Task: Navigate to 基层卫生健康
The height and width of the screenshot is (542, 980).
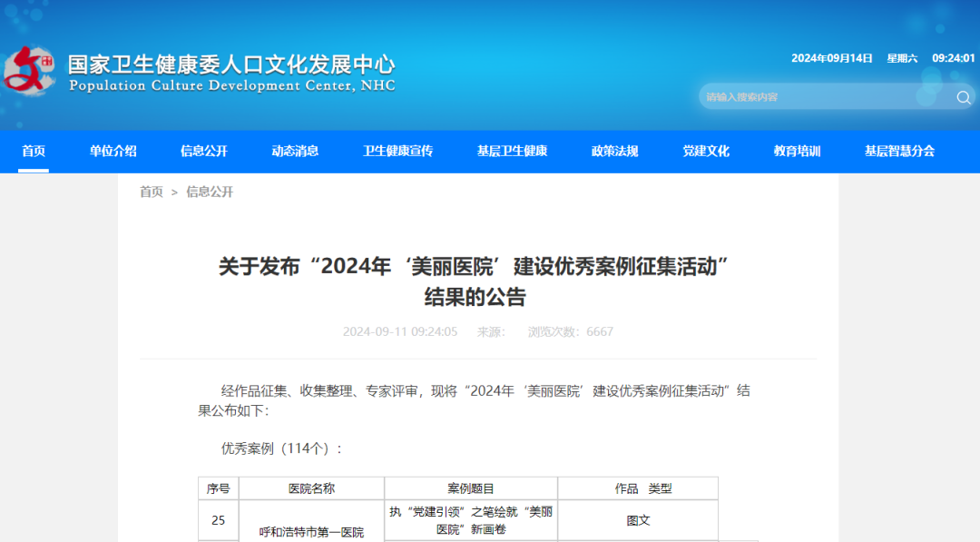Action: click(x=512, y=152)
